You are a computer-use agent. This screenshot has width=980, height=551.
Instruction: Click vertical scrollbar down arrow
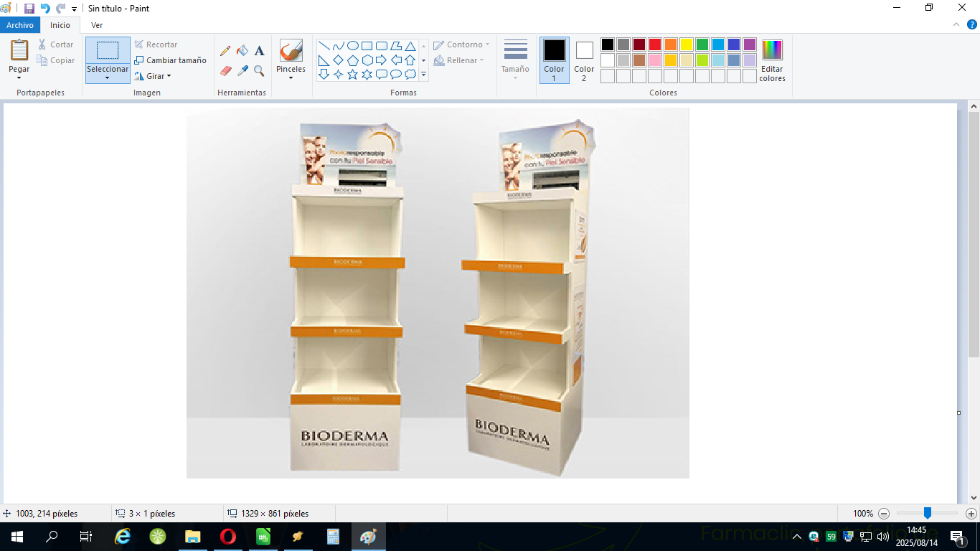tap(974, 497)
